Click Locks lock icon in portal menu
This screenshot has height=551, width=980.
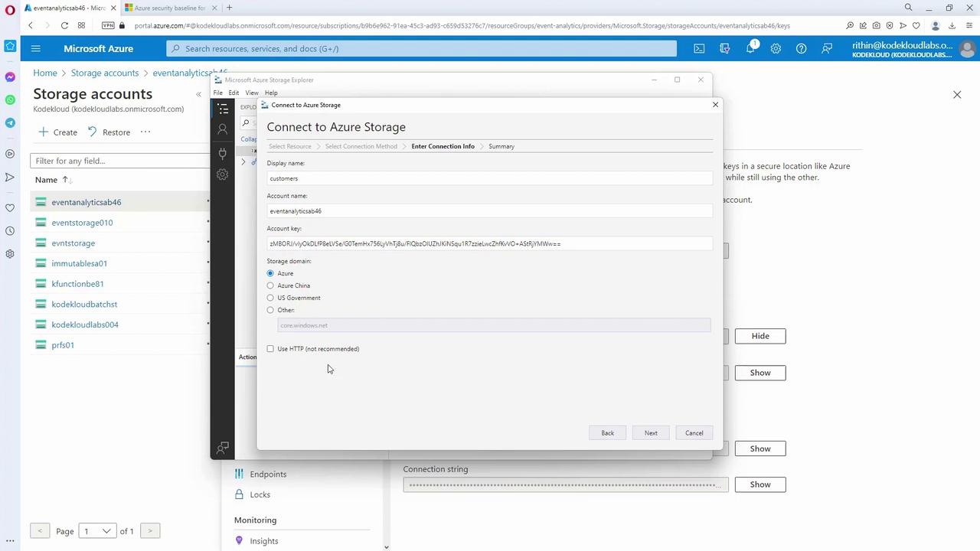coord(239,494)
